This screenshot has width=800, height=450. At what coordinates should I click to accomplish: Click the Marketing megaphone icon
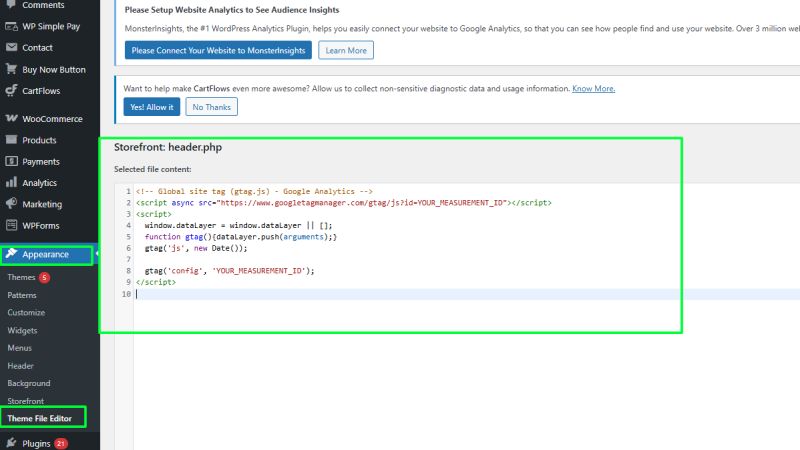[x=11, y=204]
